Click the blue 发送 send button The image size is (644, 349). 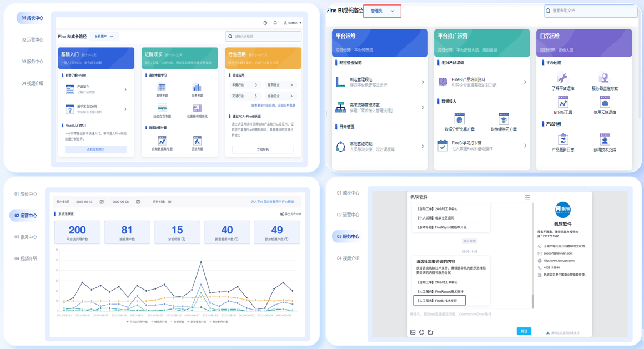tap(524, 331)
